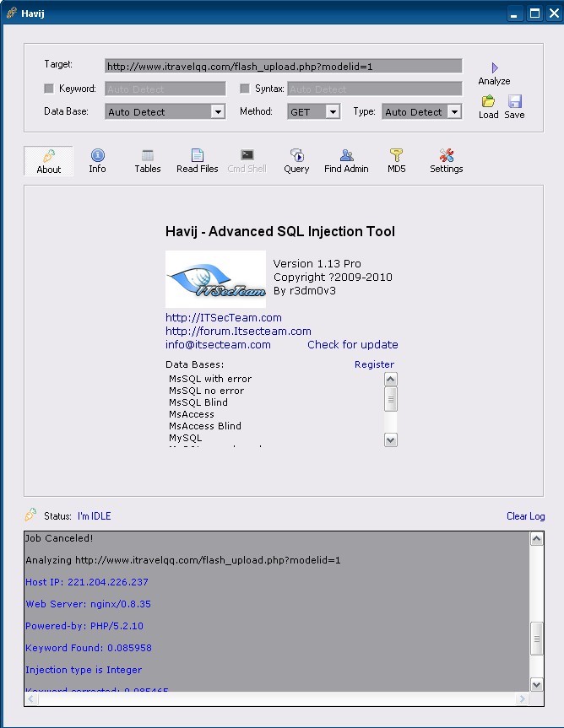Click the Data Bases list scrollbar thumb
The image size is (564, 728).
coord(391,399)
